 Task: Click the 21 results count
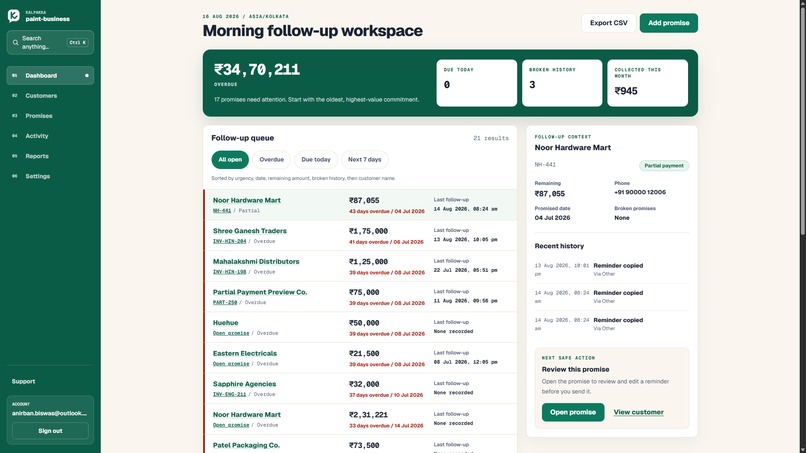point(491,138)
